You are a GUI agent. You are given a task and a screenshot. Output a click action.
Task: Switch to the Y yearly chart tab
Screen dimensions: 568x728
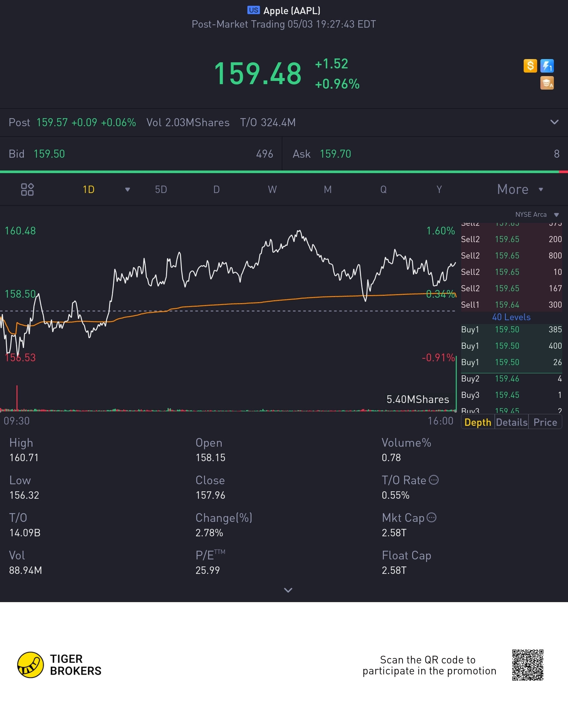click(x=439, y=190)
